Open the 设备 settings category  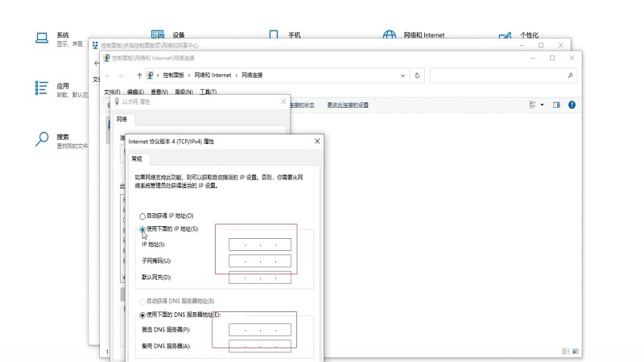168,35
